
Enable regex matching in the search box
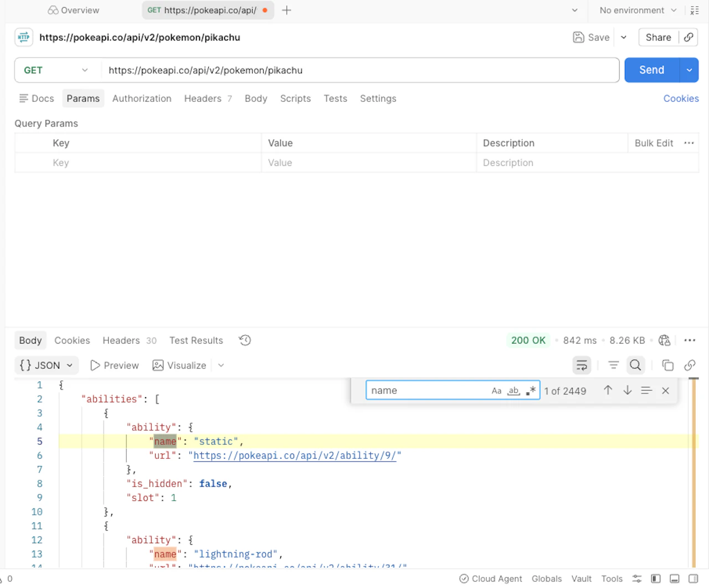[531, 391]
